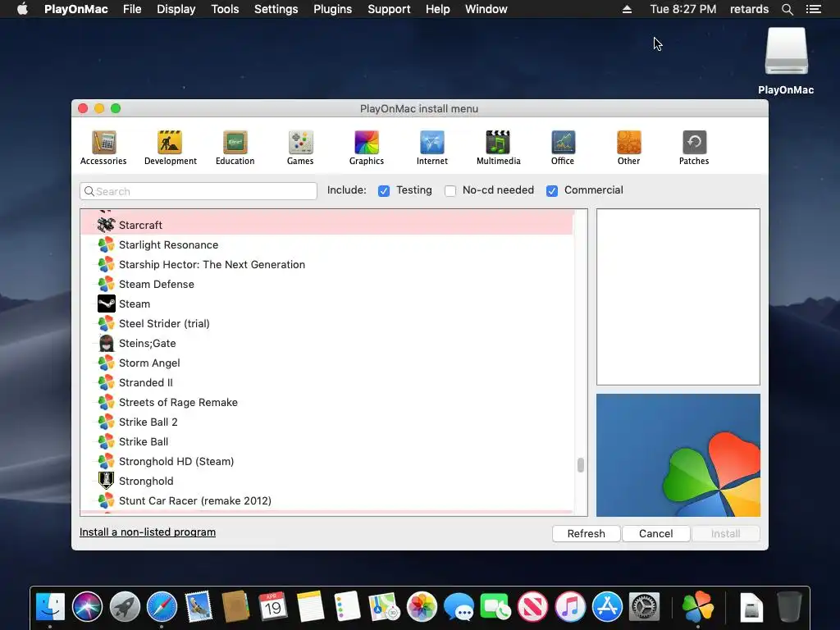Open Photos app in the Dock
The height and width of the screenshot is (630, 840).
422,607
